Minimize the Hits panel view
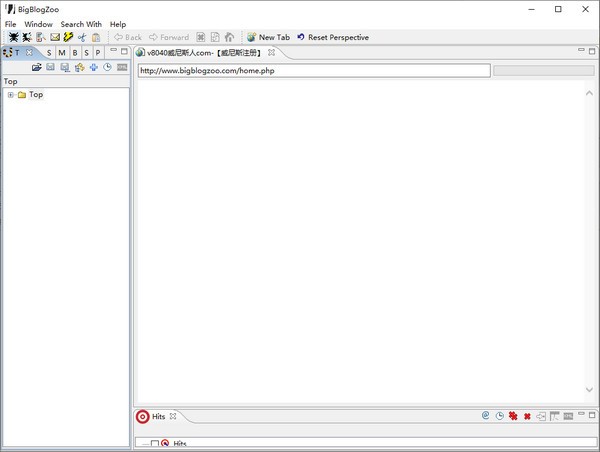This screenshot has width=600, height=452. click(580, 415)
